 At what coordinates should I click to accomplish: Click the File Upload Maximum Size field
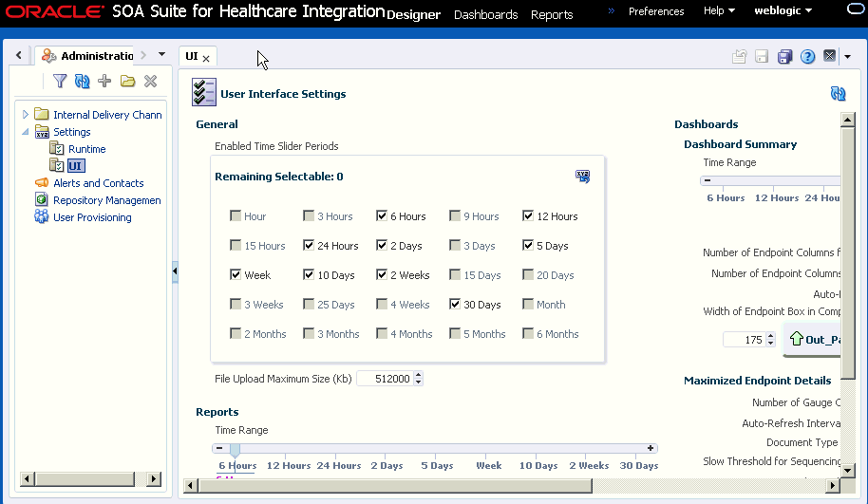(386, 379)
